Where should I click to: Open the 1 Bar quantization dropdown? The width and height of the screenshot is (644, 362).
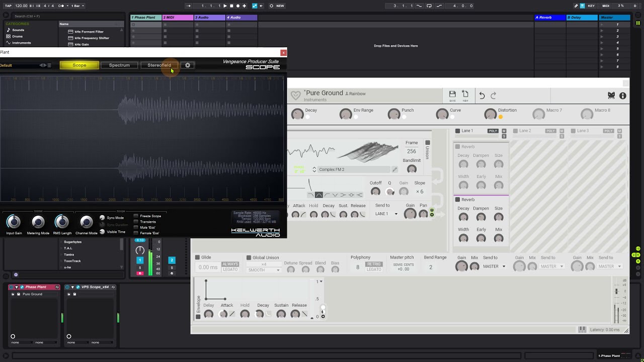pos(77,6)
